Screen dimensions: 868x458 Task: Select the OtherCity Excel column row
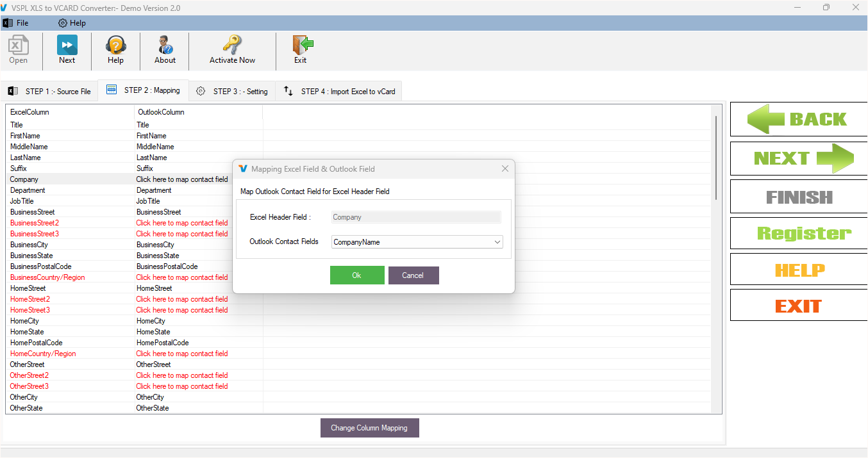(24, 397)
